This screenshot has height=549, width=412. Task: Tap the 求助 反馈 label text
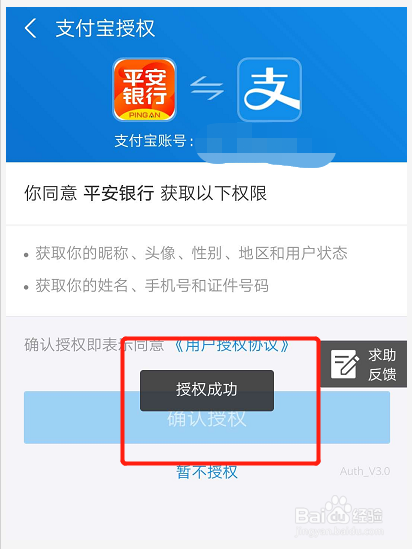coord(382,364)
